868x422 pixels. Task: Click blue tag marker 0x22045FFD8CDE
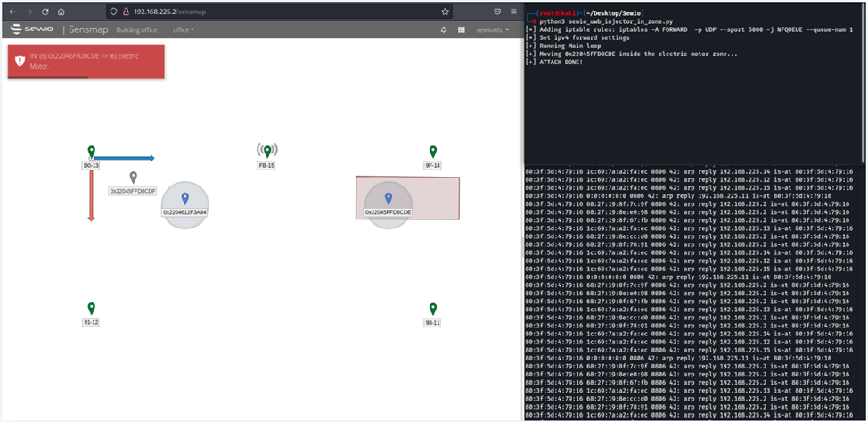[x=388, y=199]
